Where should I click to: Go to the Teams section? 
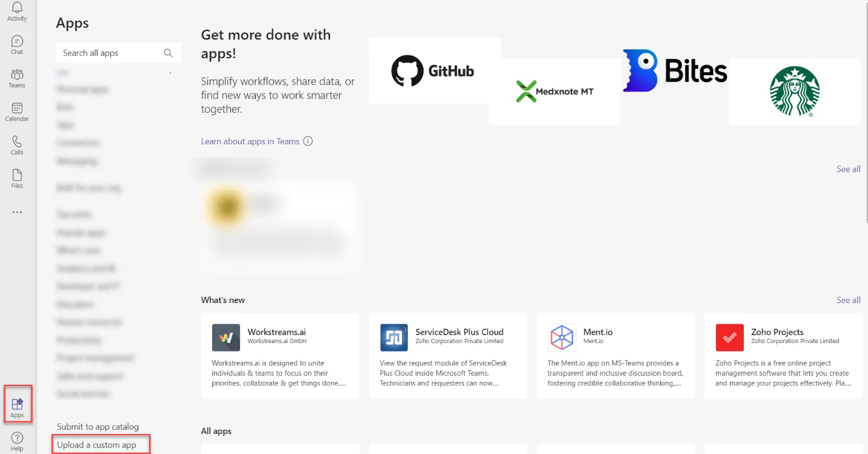pyautogui.click(x=17, y=78)
